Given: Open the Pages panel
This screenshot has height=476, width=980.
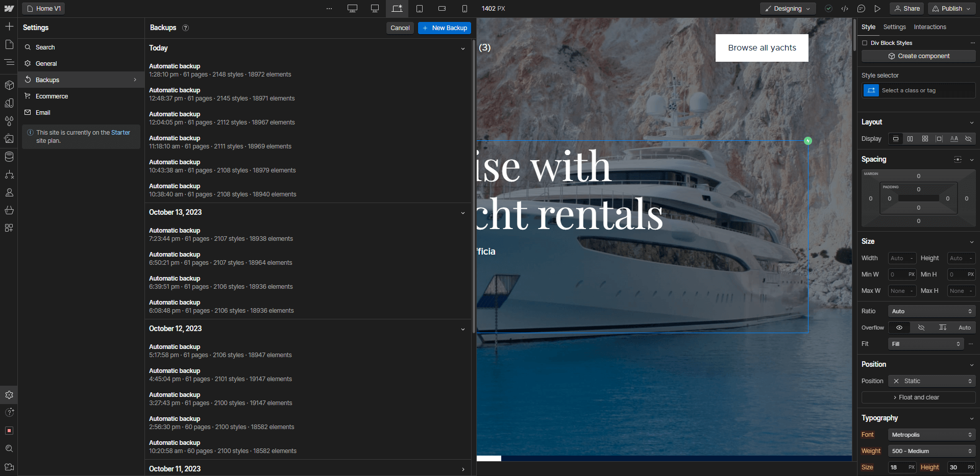Looking at the screenshot, I should 9,44.
